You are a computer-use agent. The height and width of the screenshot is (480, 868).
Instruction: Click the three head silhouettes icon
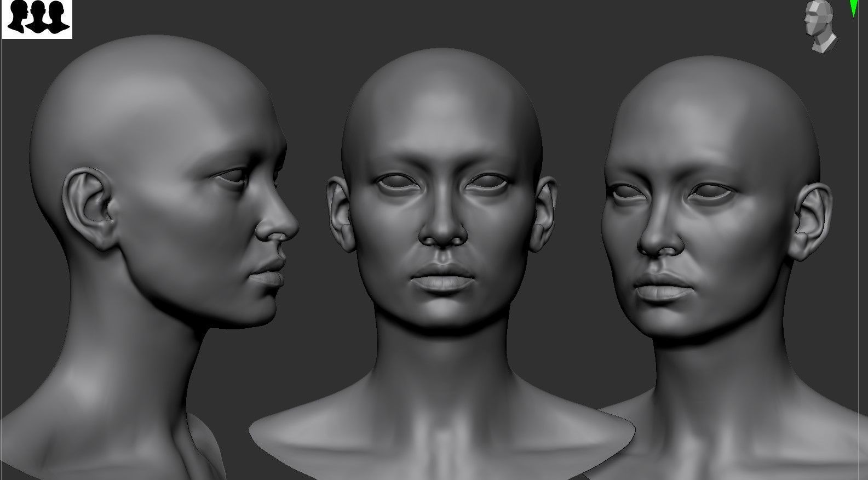[37, 19]
